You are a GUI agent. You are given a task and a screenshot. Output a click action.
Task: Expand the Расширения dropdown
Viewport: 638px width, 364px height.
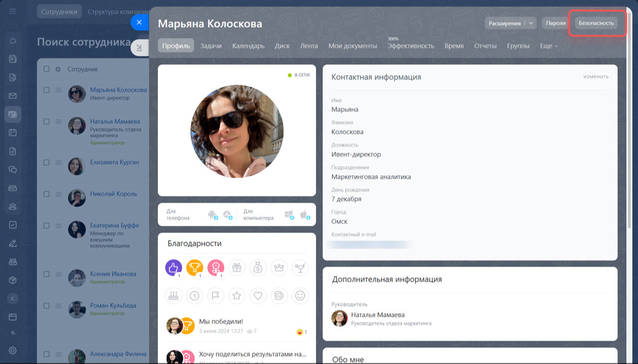[x=531, y=23]
